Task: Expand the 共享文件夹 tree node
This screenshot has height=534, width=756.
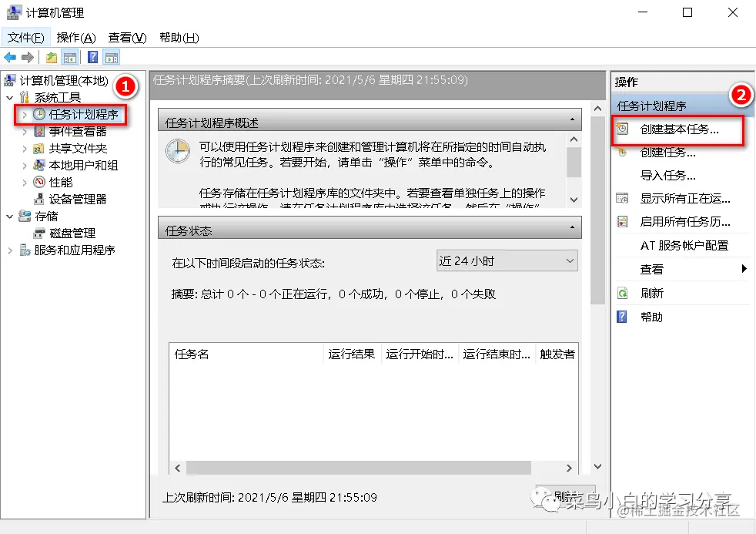Action: pos(25,149)
